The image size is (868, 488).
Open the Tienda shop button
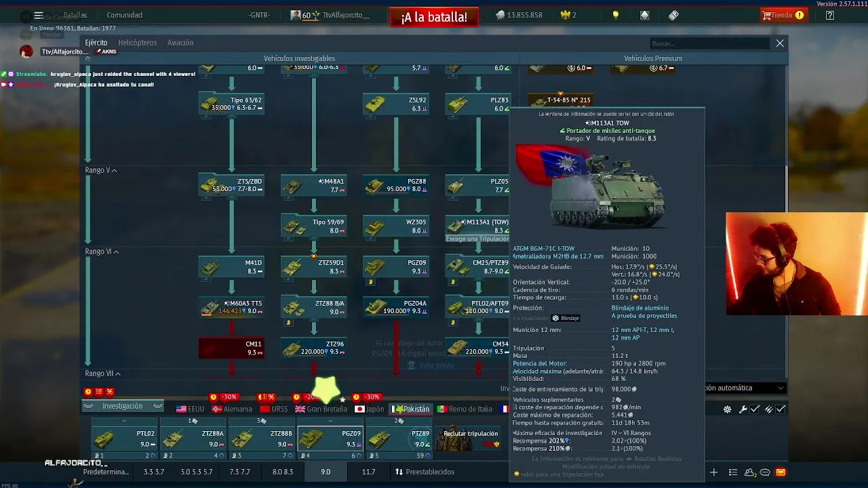pos(783,15)
